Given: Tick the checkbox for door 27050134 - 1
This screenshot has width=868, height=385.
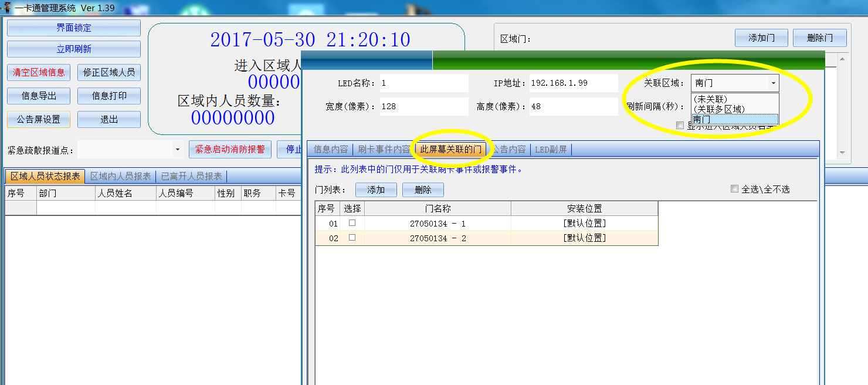Looking at the screenshot, I should [x=352, y=223].
